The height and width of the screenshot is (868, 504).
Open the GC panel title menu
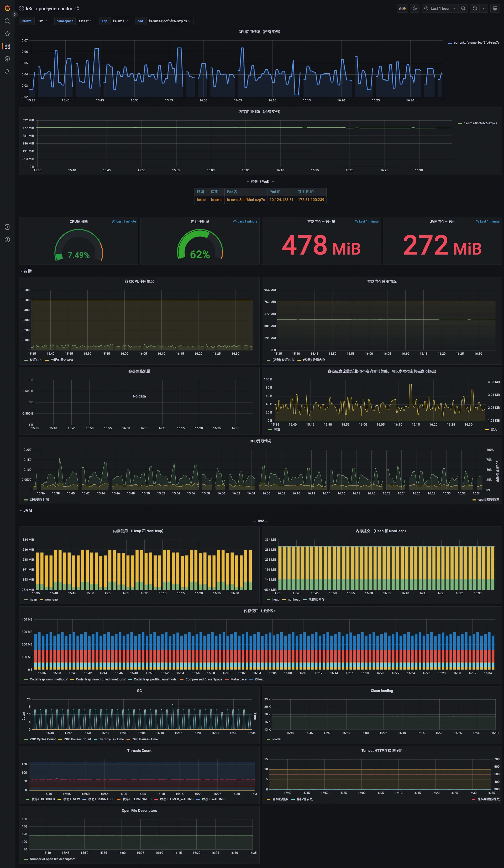click(139, 691)
